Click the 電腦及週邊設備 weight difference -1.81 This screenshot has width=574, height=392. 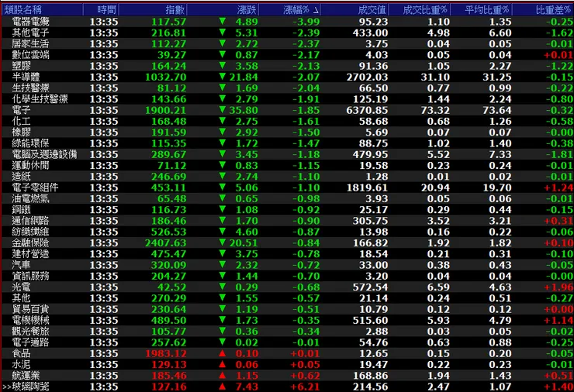560,155
